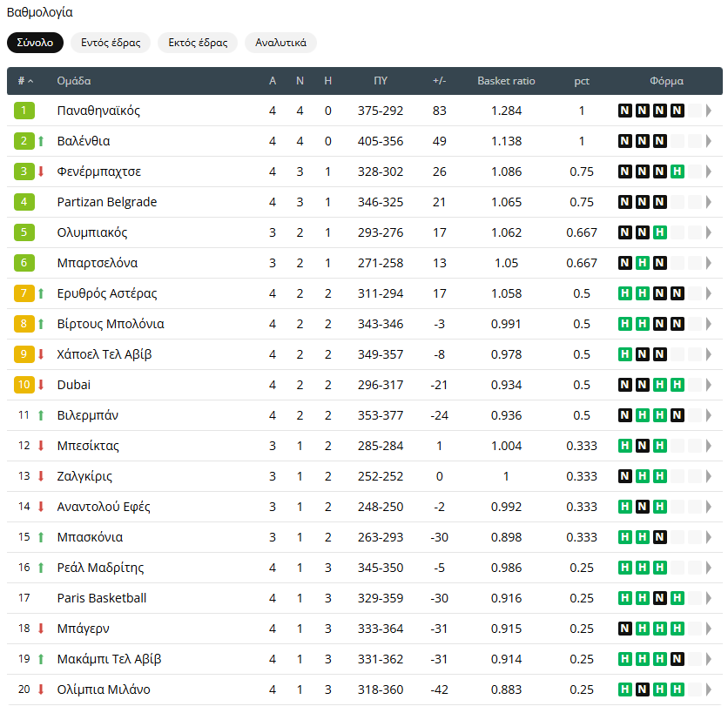Click the green H form badge for Ολυμπιακός

click(x=660, y=232)
